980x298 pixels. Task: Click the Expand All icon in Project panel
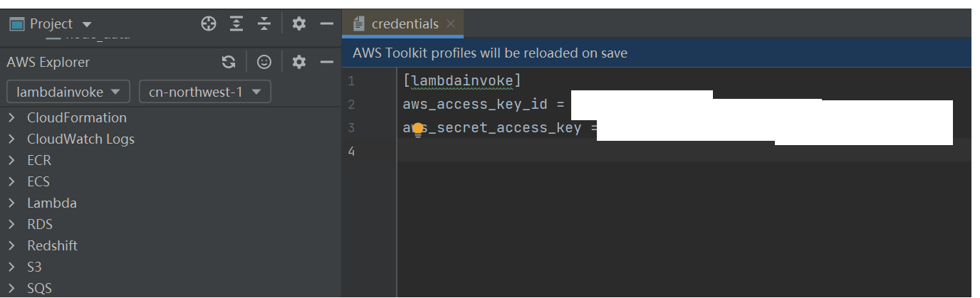tap(236, 24)
